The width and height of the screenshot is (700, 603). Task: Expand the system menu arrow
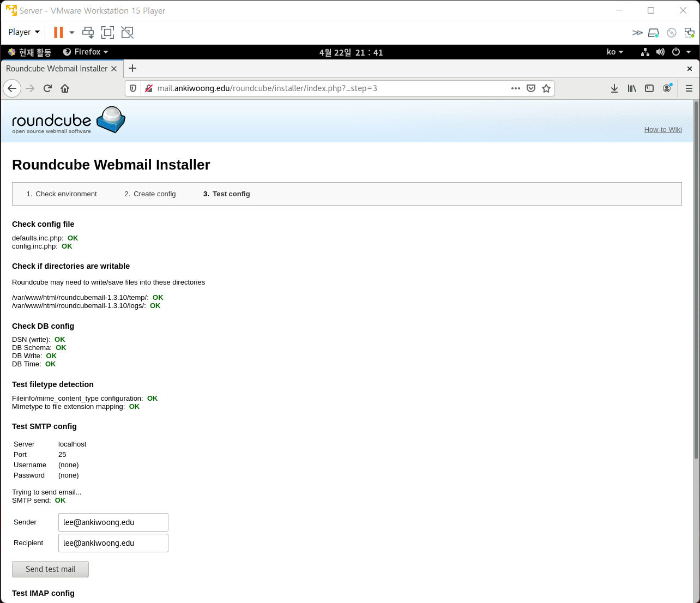pos(689,52)
